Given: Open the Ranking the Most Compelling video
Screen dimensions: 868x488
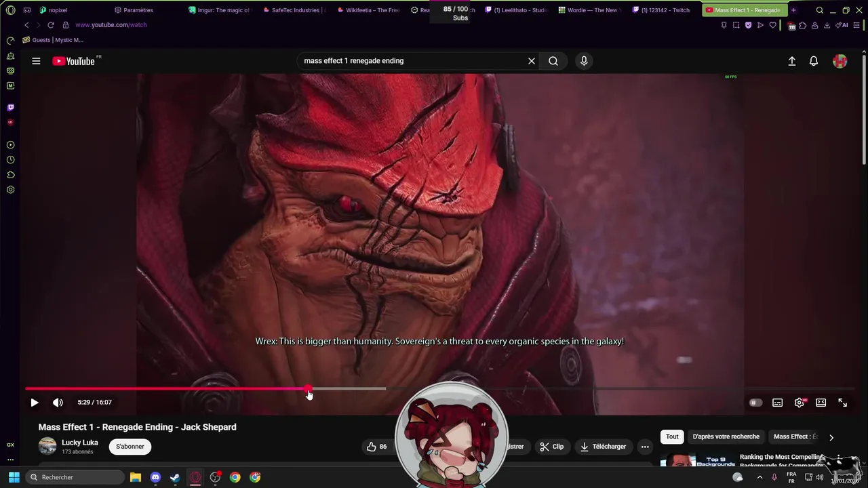Looking at the screenshot, I should 781,461.
